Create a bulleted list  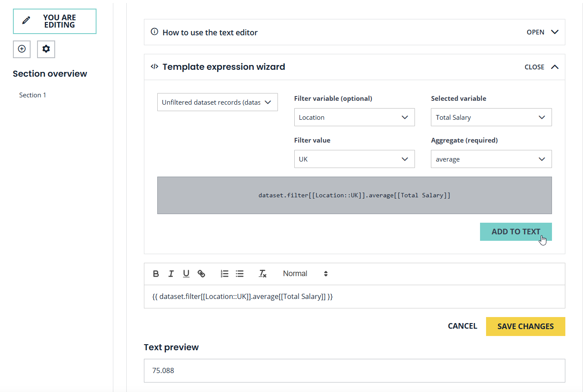pyautogui.click(x=240, y=274)
